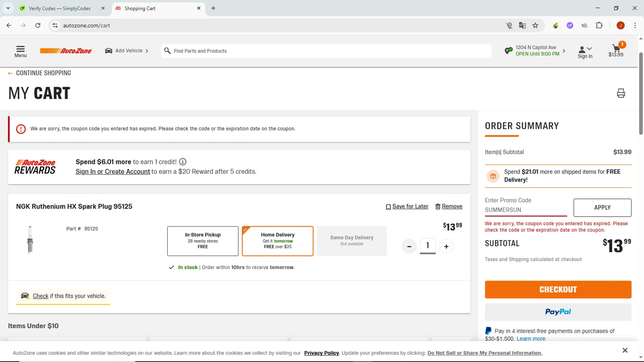This screenshot has width=644, height=362.
Task: Click the rewards info circle icon
Action: point(183,162)
